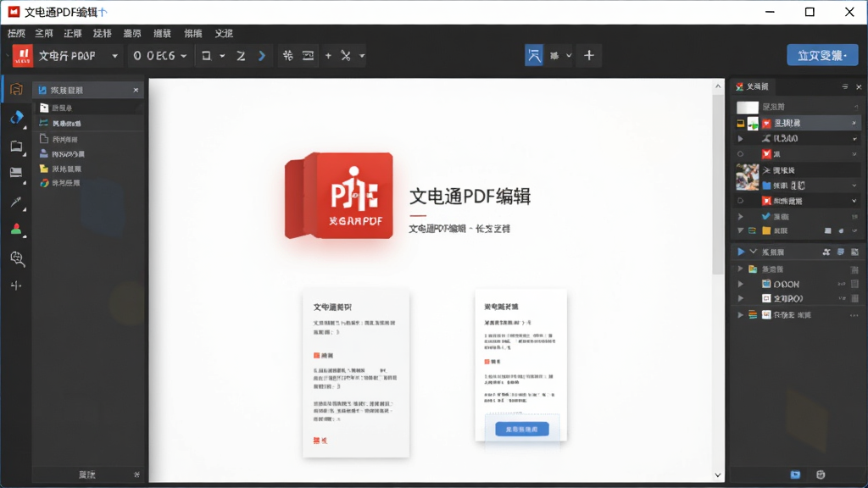868x488 pixels.
Task: Select the yellow folder row in left panel
Action: click(88, 169)
